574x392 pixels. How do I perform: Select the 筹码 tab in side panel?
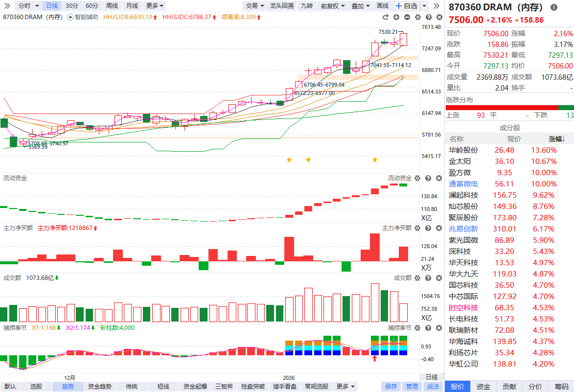(561, 387)
